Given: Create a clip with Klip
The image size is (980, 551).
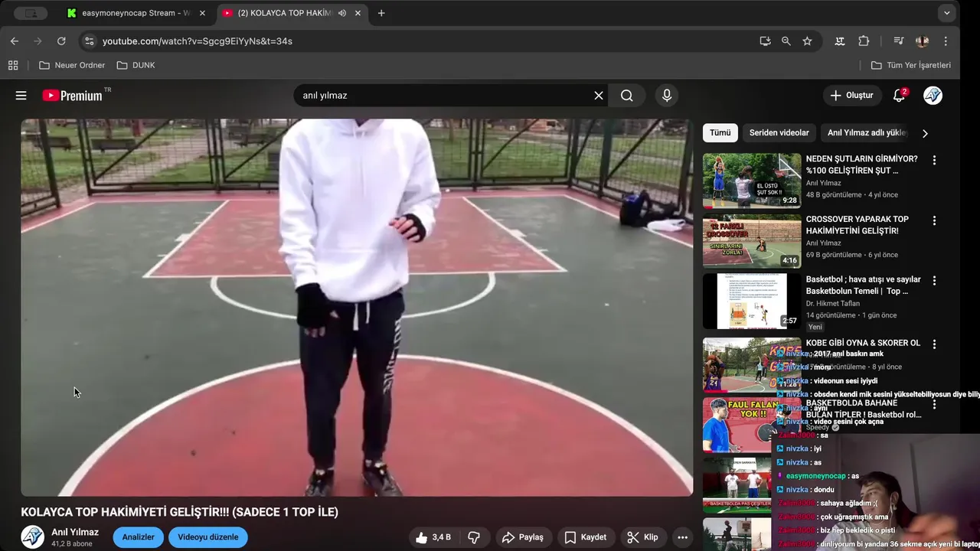Looking at the screenshot, I should (642, 537).
